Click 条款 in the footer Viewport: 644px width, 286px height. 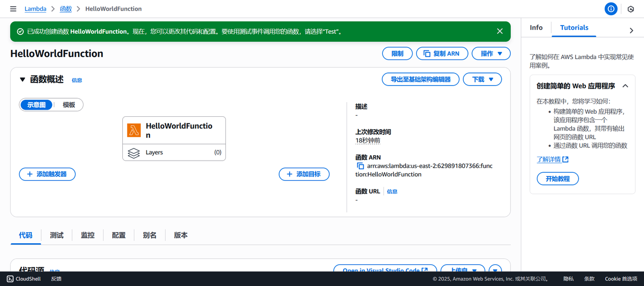[x=589, y=278]
